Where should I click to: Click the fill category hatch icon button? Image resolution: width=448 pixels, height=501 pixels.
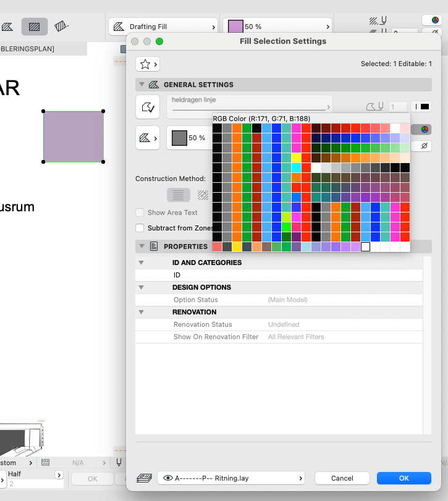click(x=148, y=138)
